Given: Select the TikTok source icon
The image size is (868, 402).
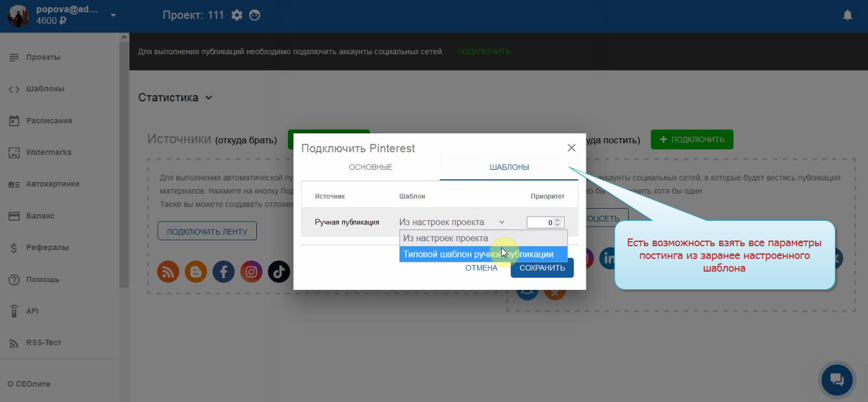Looking at the screenshot, I should (279, 272).
